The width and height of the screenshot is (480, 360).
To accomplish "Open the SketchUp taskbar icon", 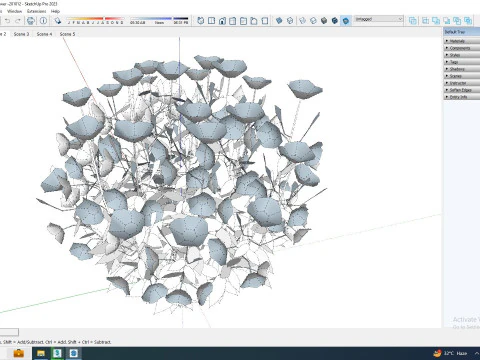I will (x=74, y=353).
